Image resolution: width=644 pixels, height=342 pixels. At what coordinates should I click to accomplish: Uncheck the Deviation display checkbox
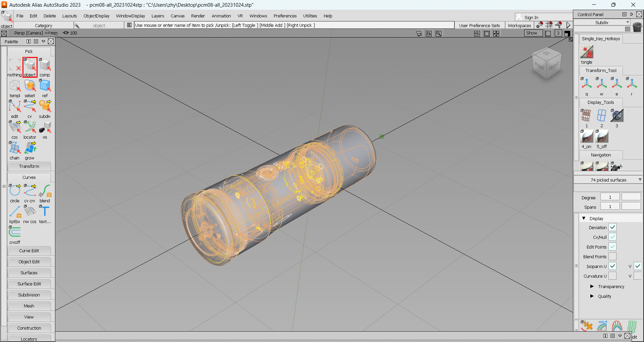[x=612, y=227]
